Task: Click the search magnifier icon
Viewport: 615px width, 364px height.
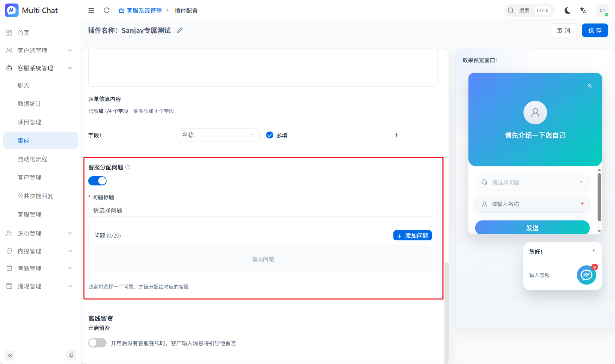Action: [510, 11]
